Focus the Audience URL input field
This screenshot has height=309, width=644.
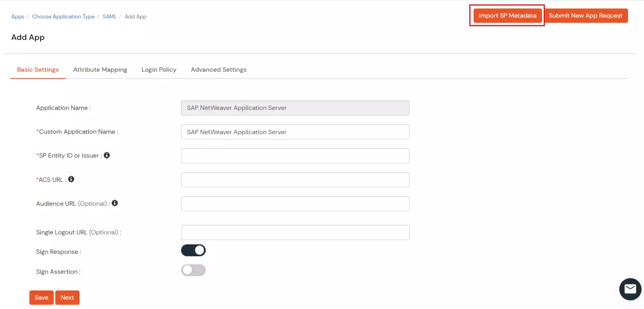coord(295,204)
